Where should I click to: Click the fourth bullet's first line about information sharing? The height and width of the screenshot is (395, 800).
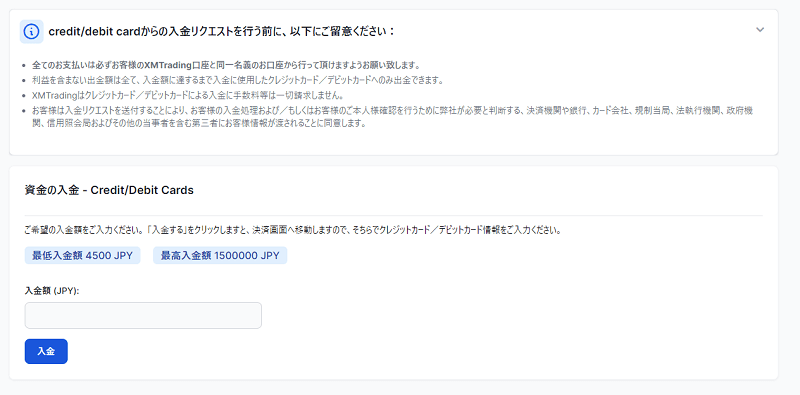point(393,110)
